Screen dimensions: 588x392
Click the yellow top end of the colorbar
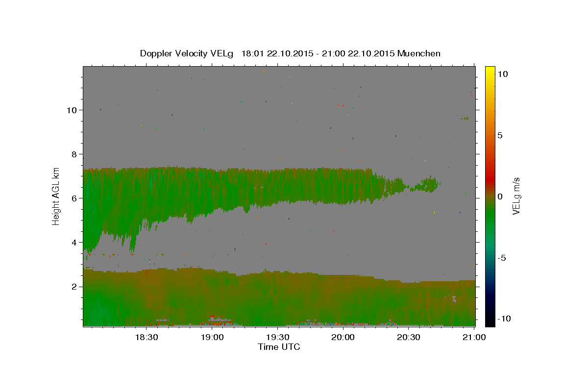click(x=490, y=70)
